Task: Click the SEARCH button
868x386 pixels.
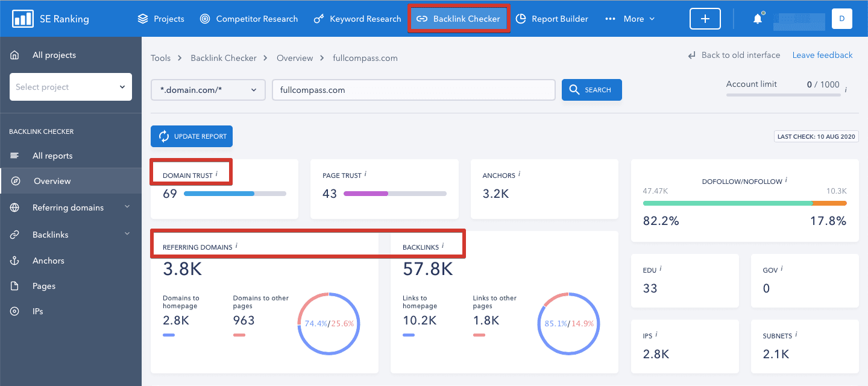Action: coord(592,90)
